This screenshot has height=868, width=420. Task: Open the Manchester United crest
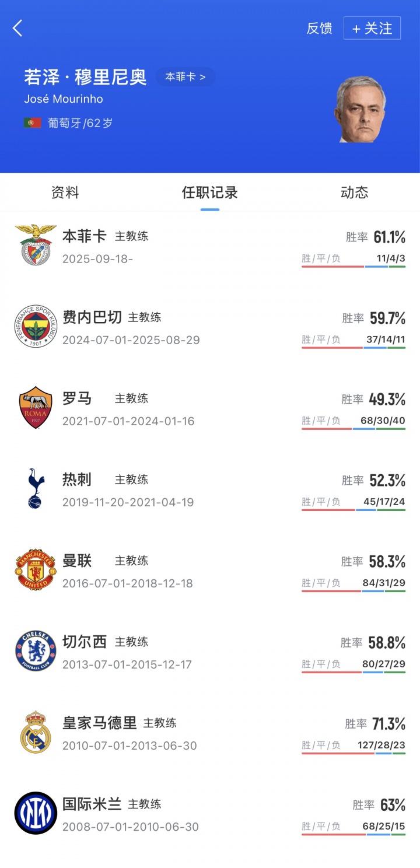pyautogui.click(x=36, y=569)
